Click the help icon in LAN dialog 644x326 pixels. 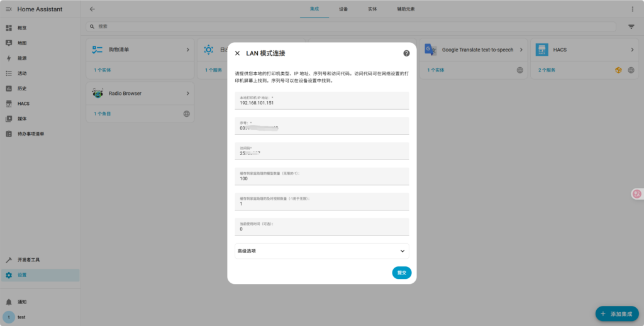(x=406, y=53)
